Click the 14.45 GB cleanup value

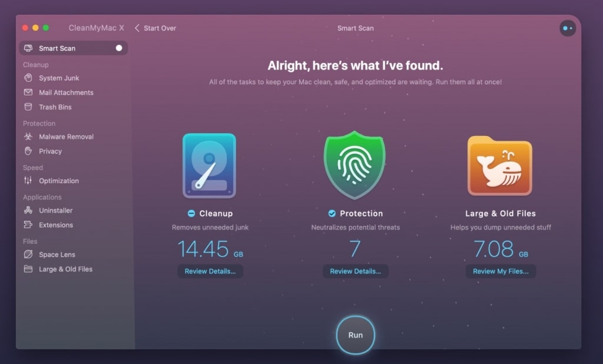point(210,249)
